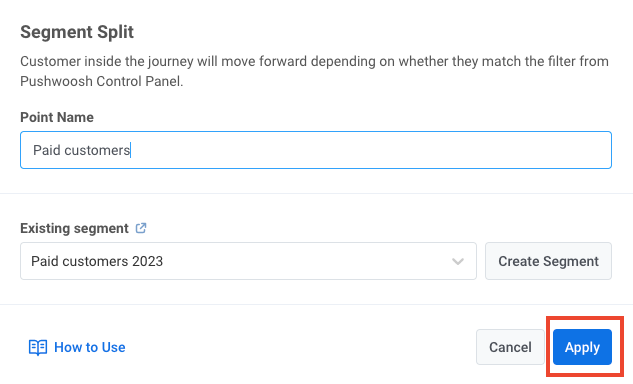Click the word 'Apply' on the blue button

(582, 347)
